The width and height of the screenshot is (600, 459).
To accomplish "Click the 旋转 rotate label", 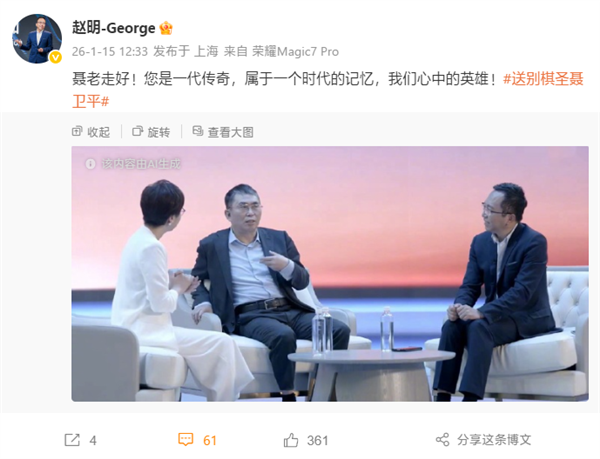I will click(159, 132).
